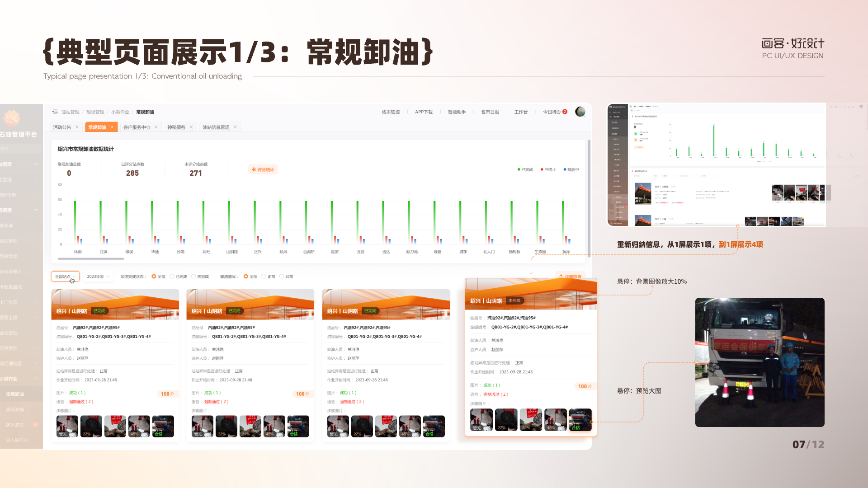Screen dimensions: 868x488
Task: Select 未完成 for 卸油完成状态
Action: [200, 277]
